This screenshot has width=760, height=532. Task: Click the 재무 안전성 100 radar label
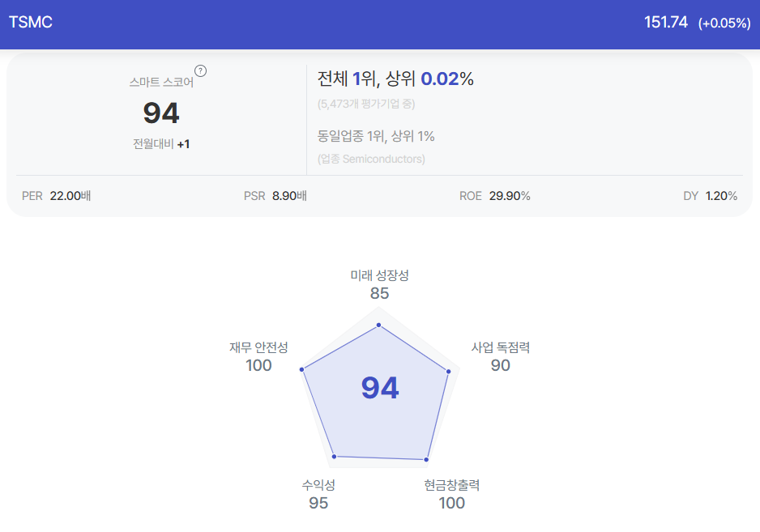pyautogui.click(x=258, y=356)
